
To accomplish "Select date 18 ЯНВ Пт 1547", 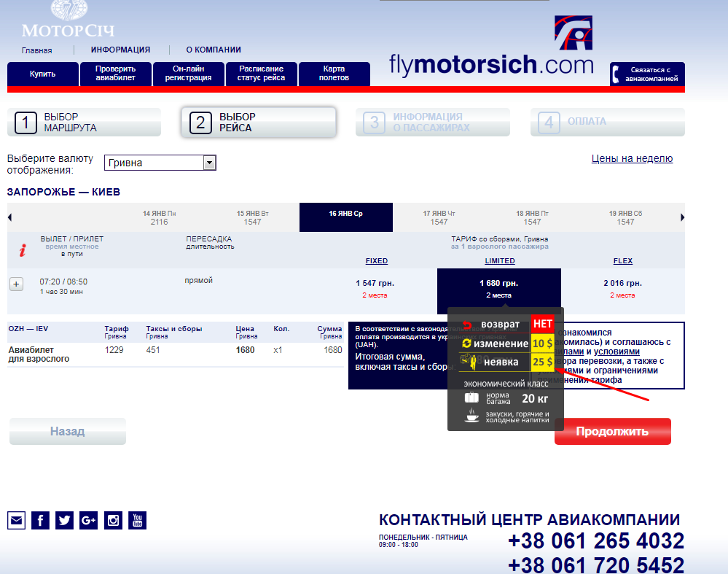I will 532,217.
